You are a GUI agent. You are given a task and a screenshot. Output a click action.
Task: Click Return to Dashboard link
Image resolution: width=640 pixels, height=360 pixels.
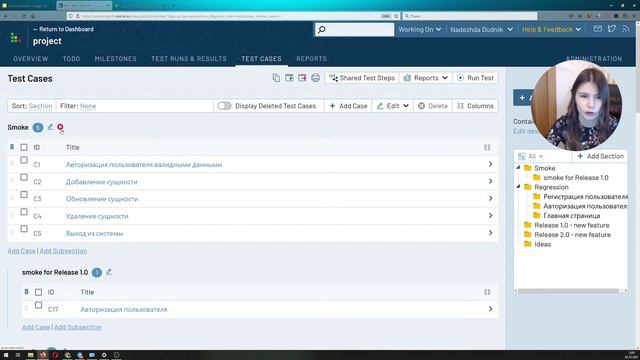click(x=63, y=29)
